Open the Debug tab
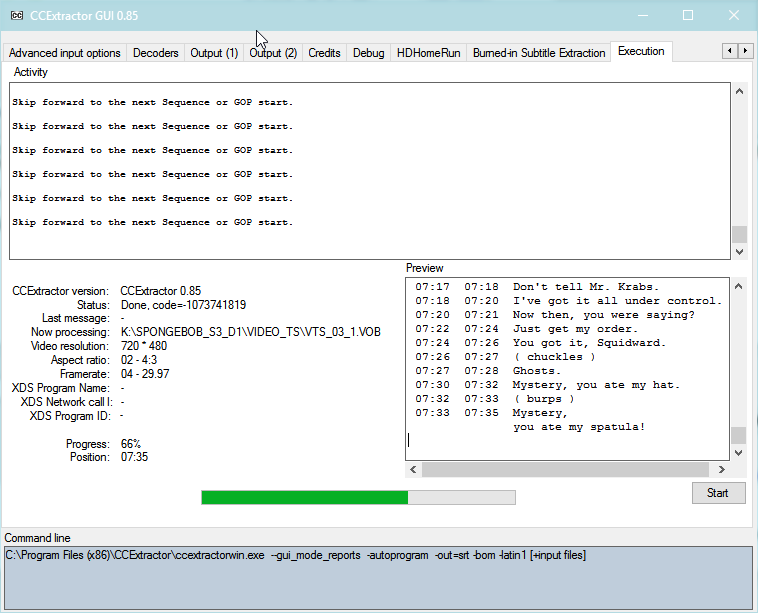Viewport: 758px width, 613px height. point(368,53)
